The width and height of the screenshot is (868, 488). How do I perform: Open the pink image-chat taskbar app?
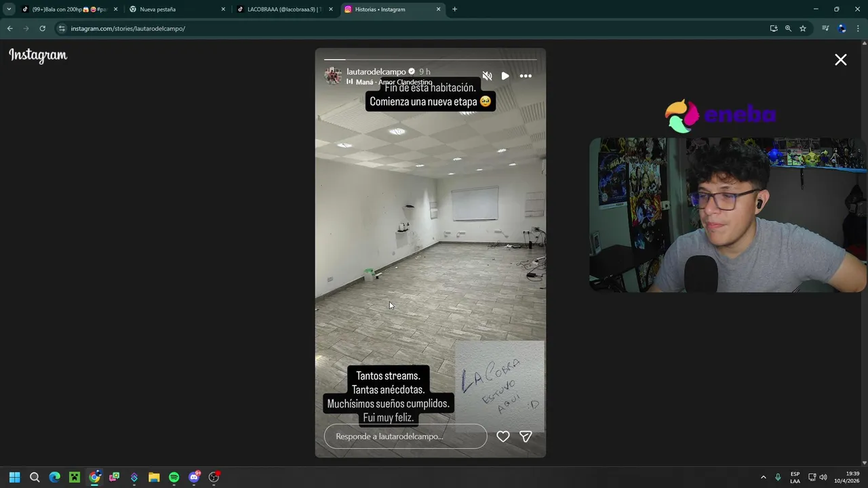click(x=115, y=477)
